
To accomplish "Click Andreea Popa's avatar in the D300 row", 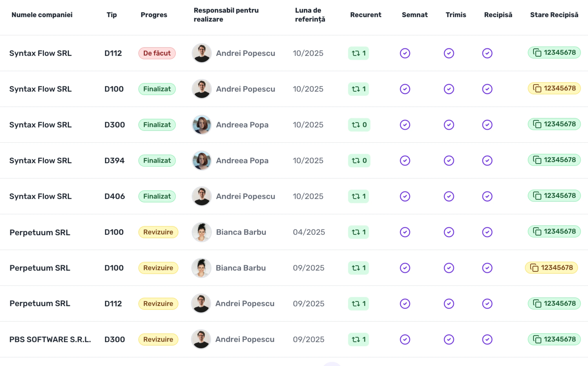I will point(202,125).
